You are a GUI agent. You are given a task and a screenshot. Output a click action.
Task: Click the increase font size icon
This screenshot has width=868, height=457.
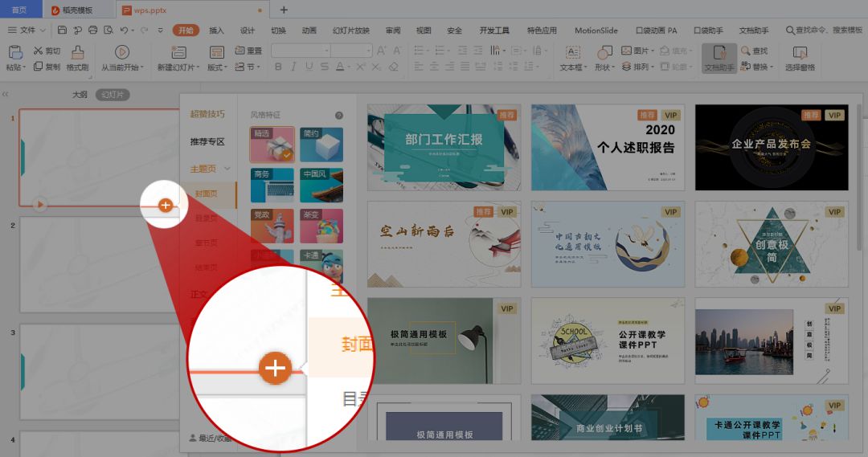382,51
